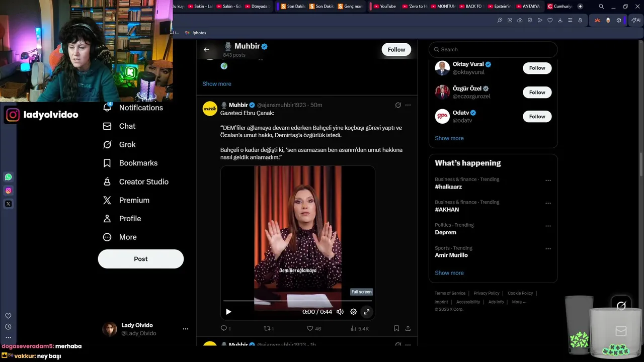Open browser account profile icon
The width and height of the screenshot is (644, 362).
tap(580, 20)
